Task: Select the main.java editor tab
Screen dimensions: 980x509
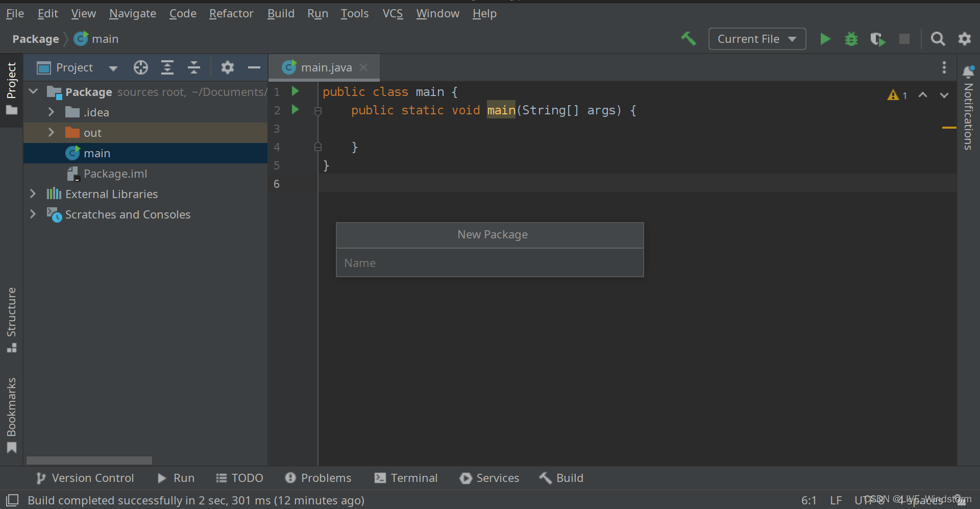Action: click(324, 67)
